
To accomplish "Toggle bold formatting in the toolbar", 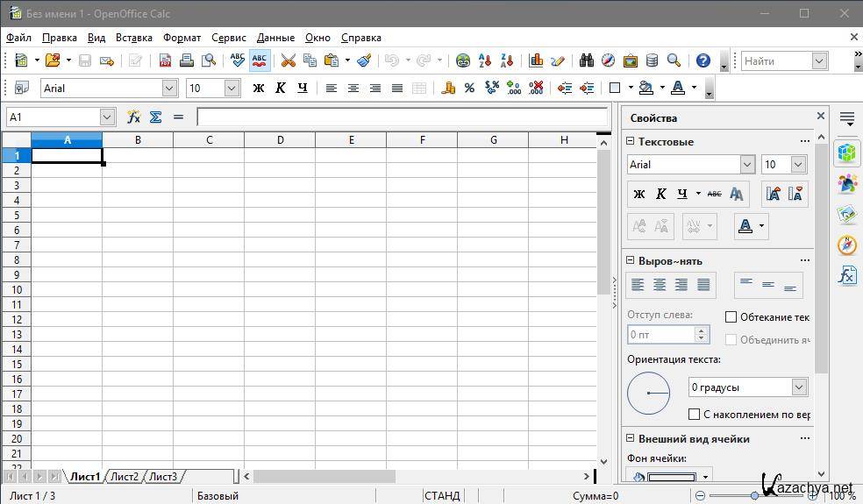I will [258, 88].
